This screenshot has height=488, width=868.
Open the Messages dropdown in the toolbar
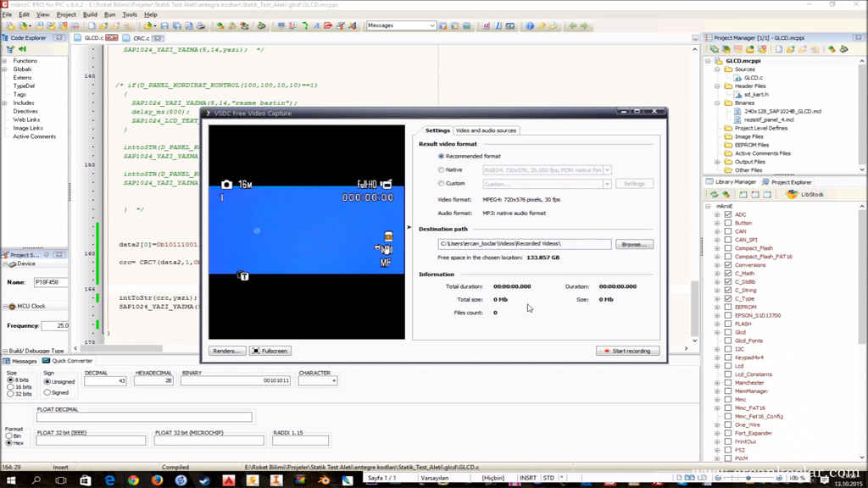[x=401, y=25]
